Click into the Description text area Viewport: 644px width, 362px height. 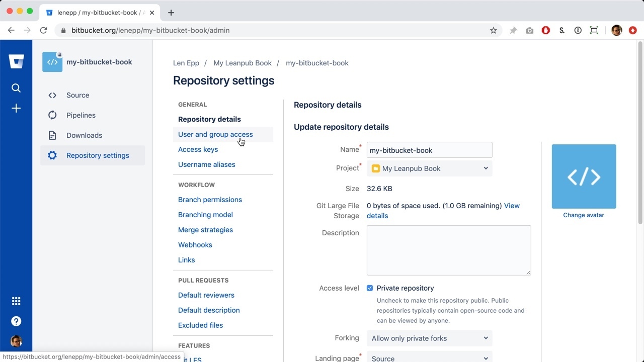[449, 250]
